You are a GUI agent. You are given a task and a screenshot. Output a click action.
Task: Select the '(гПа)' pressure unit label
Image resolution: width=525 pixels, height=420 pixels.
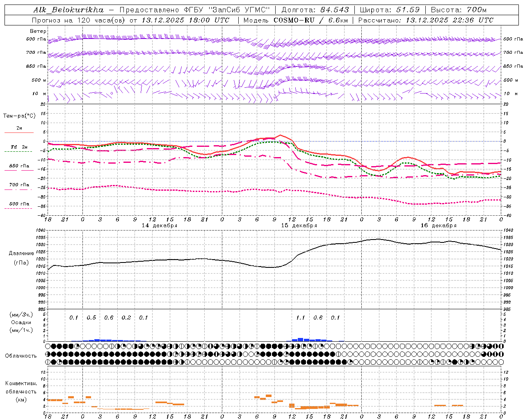pyautogui.click(x=21, y=263)
